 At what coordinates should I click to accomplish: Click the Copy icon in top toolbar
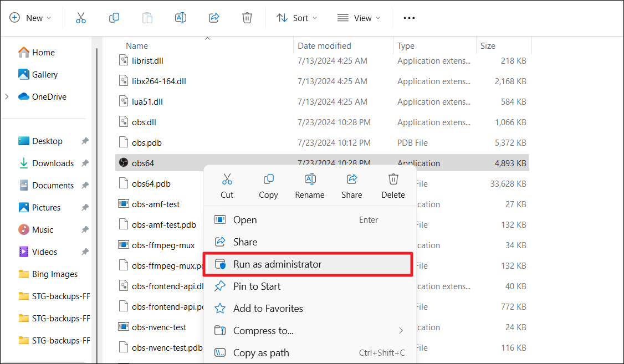click(114, 18)
